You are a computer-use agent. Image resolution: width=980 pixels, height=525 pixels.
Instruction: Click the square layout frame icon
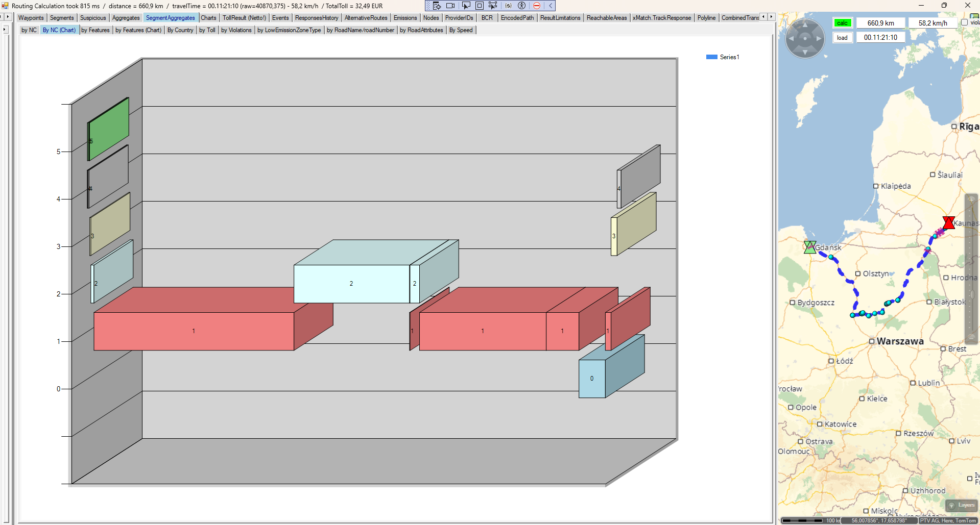click(480, 6)
